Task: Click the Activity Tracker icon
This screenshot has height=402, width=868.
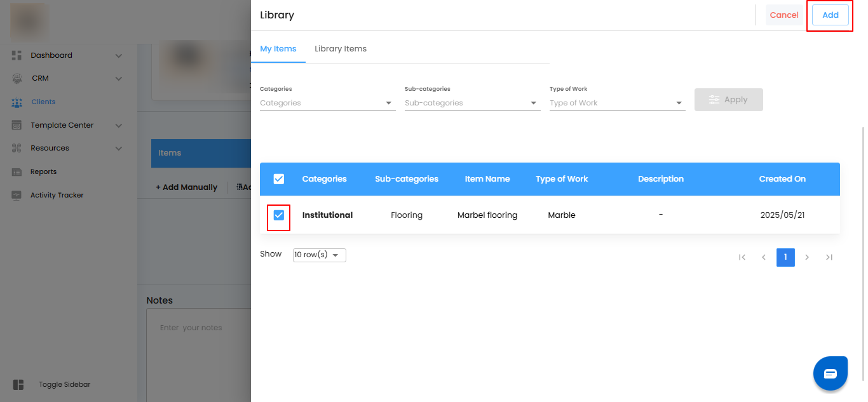Action: pyautogui.click(x=17, y=196)
